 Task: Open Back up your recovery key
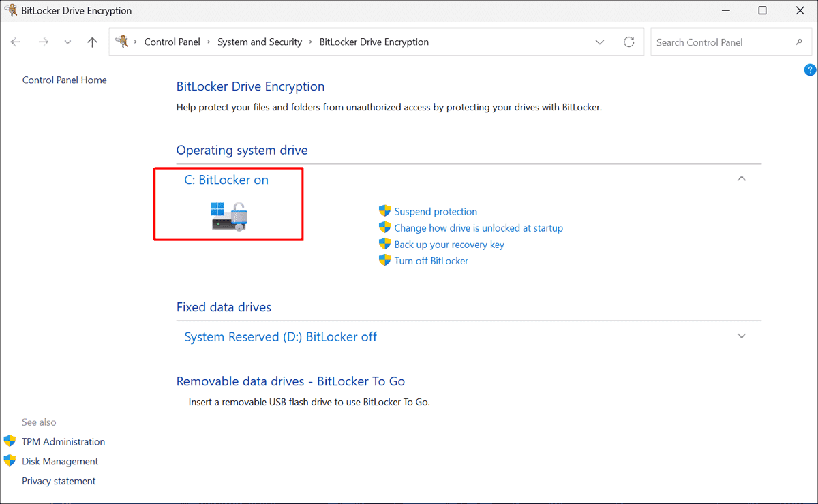click(449, 244)
